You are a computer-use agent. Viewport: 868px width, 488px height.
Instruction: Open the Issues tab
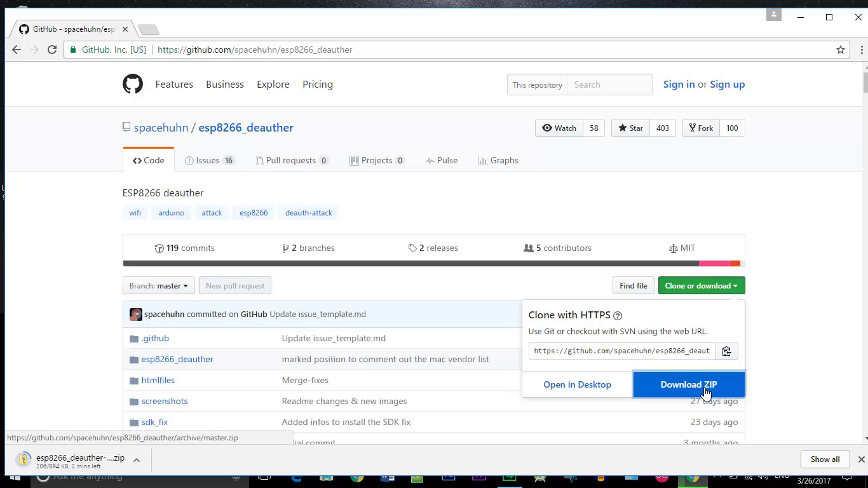click(x=210, y=160)
